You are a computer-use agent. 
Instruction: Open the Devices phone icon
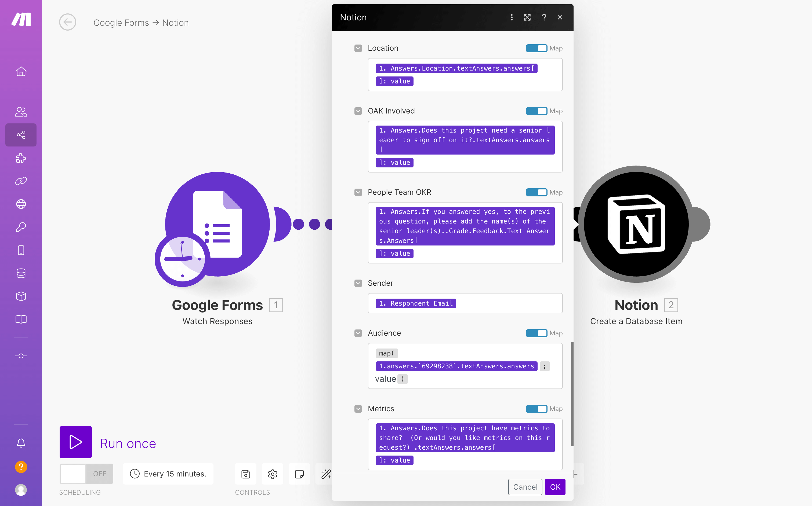pyautogui.click(x=21, y=250)
